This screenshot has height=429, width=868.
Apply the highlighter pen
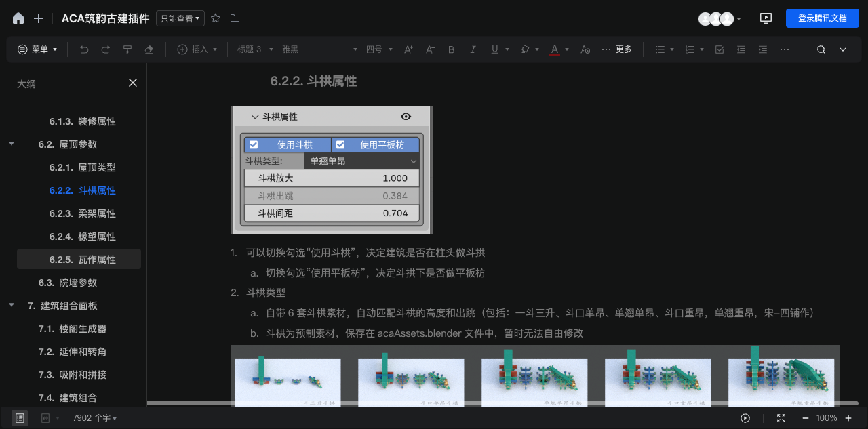[525, 49]
